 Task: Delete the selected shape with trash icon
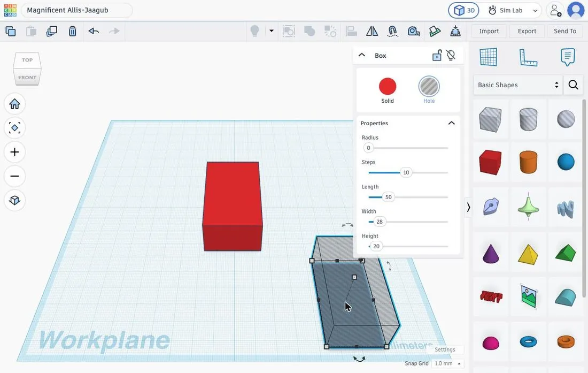click(72, 31)
